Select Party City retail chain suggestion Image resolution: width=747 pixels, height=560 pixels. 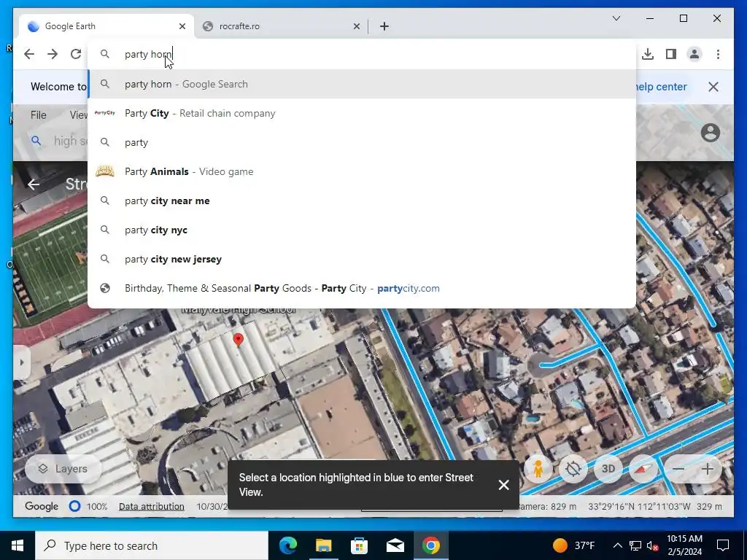pyautogui.click(x=362, y=113)
